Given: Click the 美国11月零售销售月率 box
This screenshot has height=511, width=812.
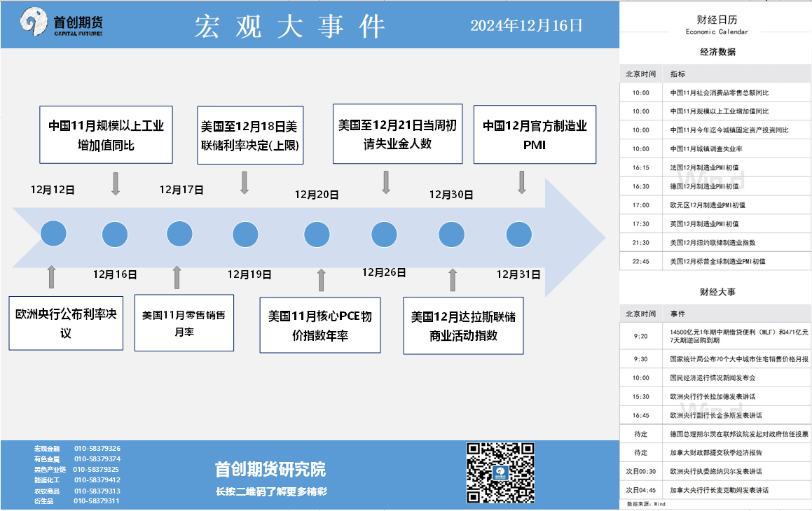Looking at the screenshot, I should [x=184, y=323].
